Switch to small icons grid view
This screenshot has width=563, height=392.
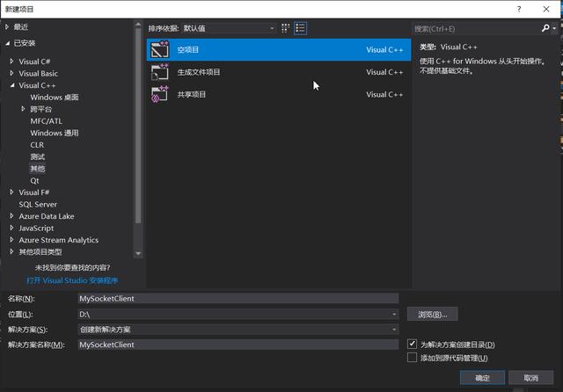point(285,28)
